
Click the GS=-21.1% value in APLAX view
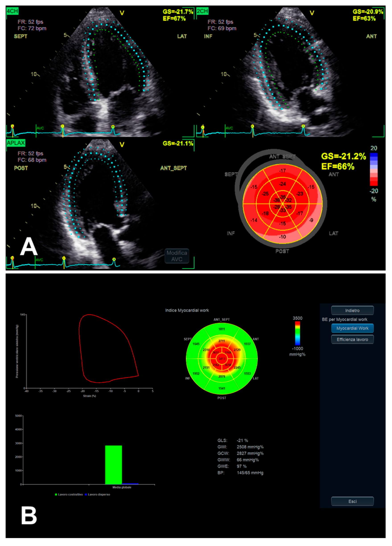(x=178, y=143)
